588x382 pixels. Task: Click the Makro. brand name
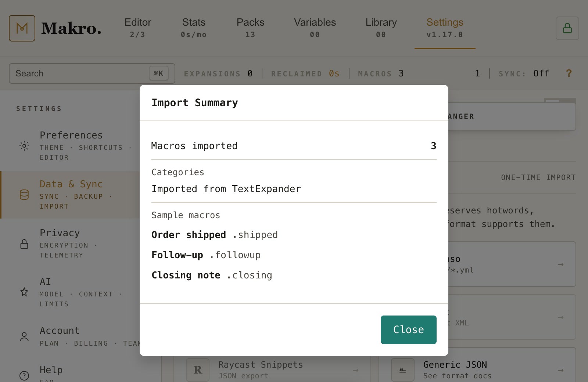pyautogui.click(x=71, y=28)
